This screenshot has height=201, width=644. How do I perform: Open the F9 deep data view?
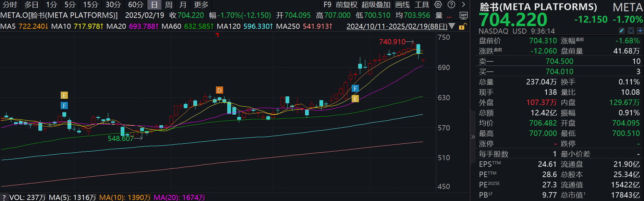coord(327,5)
